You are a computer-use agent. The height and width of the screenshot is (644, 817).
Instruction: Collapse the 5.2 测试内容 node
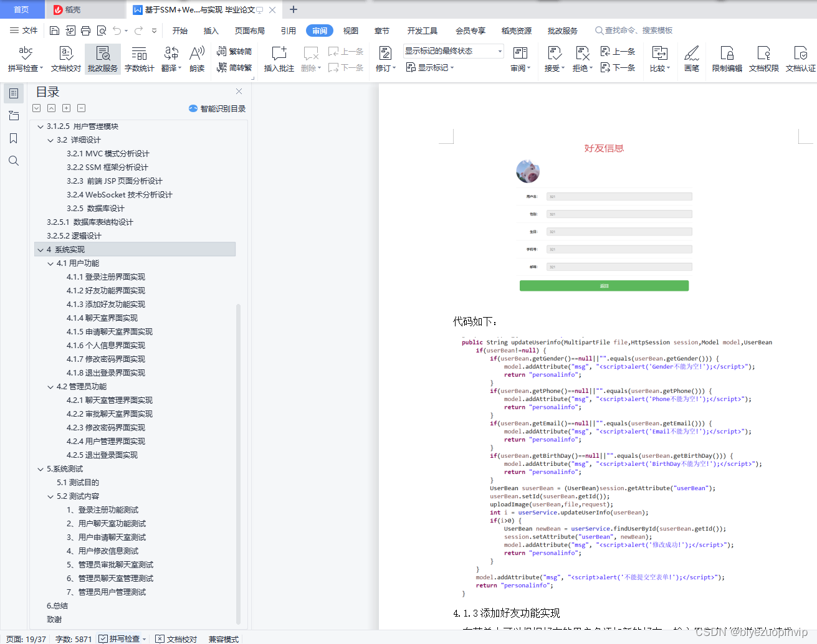tap(50, 496)
